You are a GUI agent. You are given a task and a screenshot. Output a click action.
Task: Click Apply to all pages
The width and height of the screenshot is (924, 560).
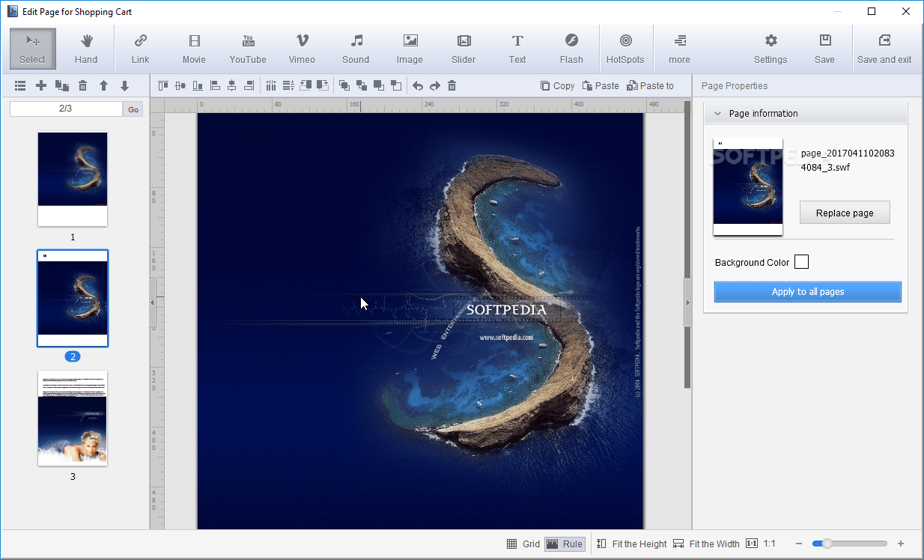tap(808, 292)
